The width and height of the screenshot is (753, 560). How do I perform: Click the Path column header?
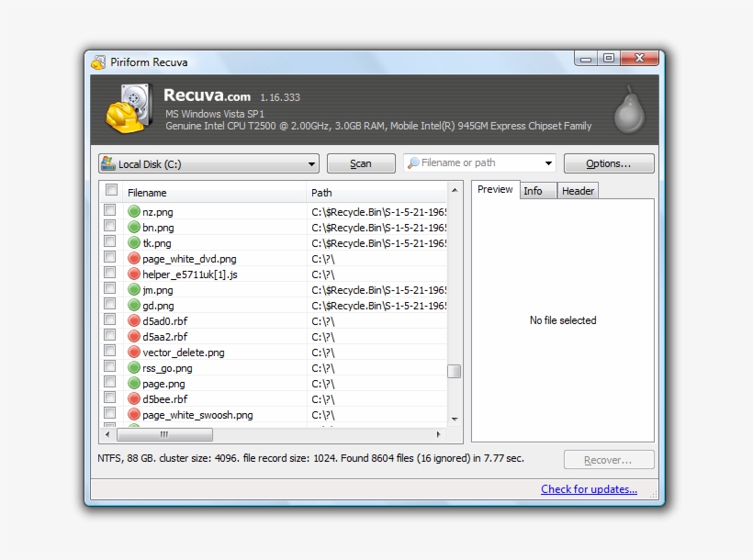click(321, 193)
